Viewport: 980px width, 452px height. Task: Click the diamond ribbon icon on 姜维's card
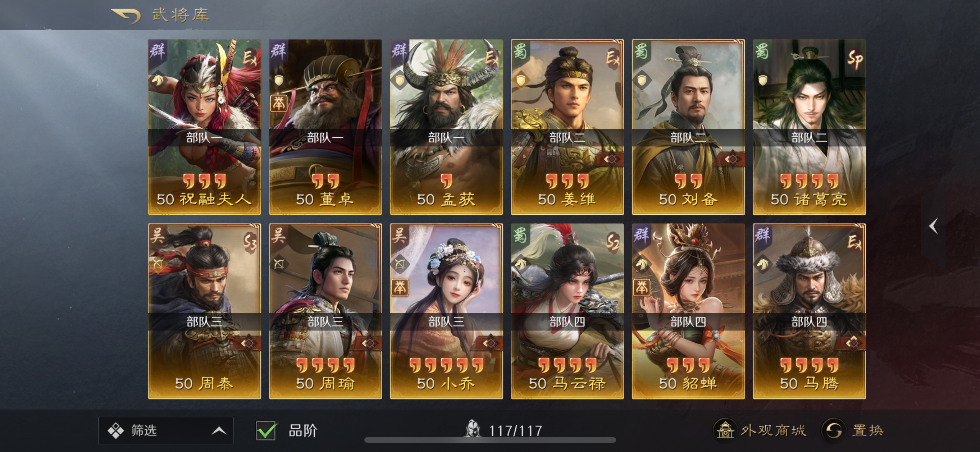click(612, 159)
